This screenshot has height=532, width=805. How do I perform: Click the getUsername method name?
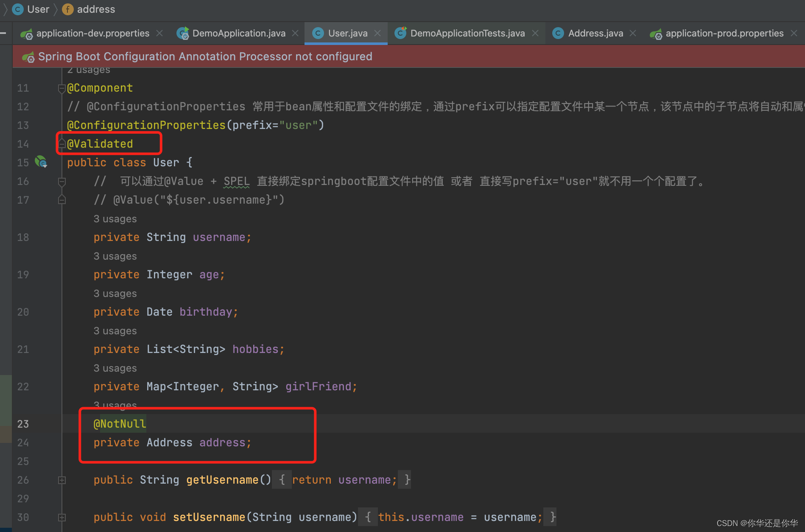(x=222, y=480)
